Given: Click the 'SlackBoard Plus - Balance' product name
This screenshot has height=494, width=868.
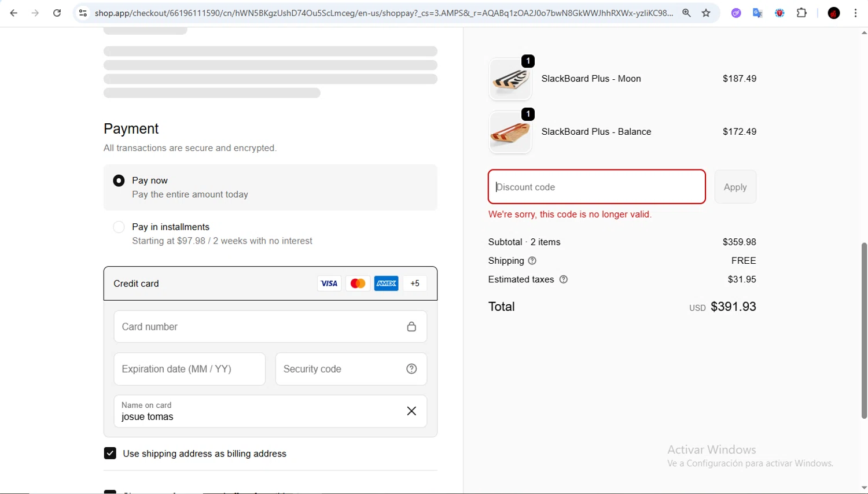Looking at the screenshot, I should 597,132.
